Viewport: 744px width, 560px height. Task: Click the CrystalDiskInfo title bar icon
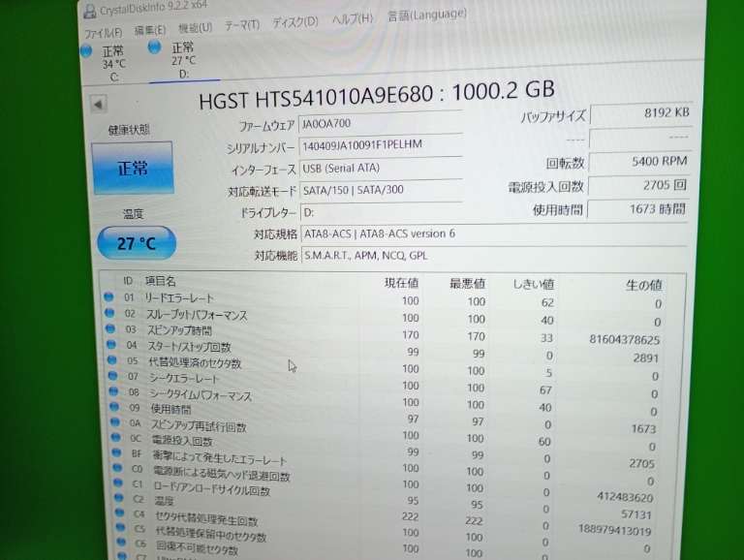click(x=89, y=12)
